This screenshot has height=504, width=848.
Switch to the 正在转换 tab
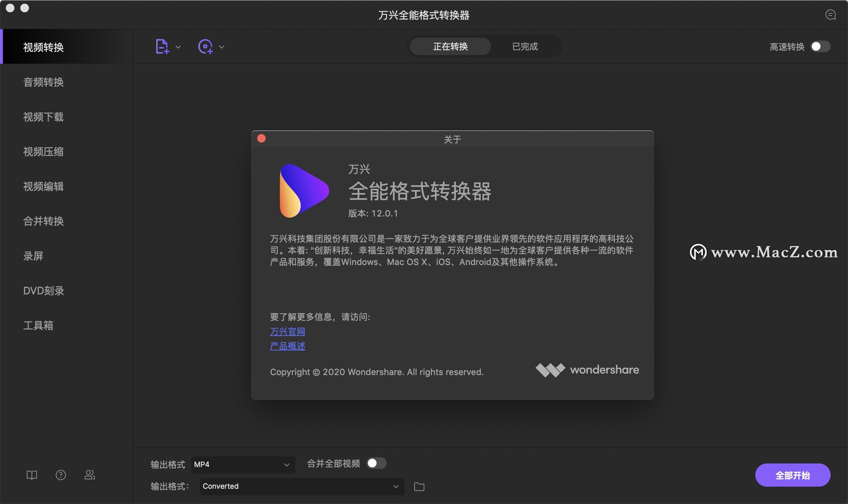pos(450,46)
